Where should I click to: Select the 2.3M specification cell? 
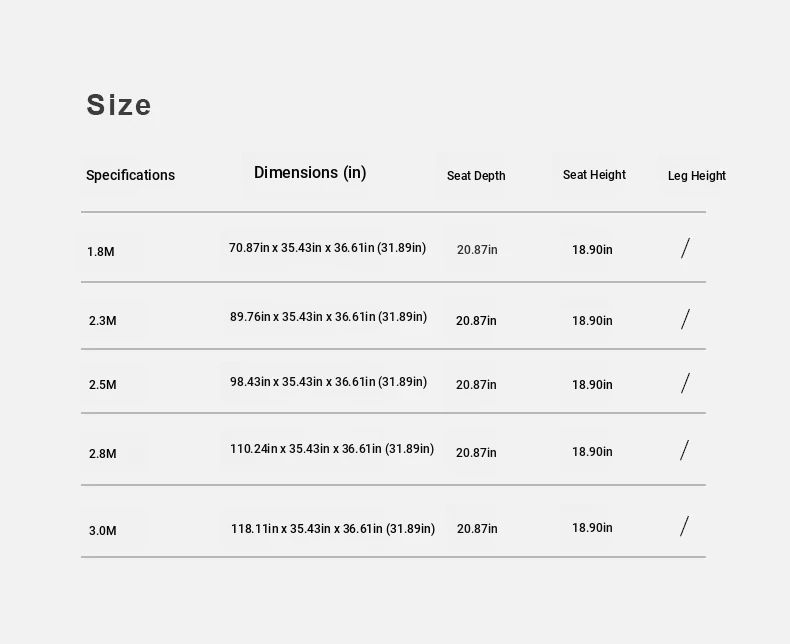(x=103, y=321)
